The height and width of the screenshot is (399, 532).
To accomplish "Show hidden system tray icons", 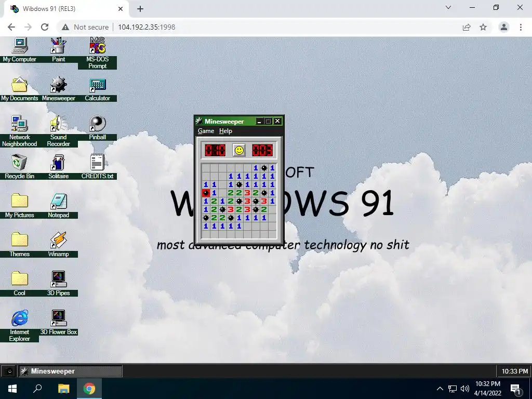I will coord(440,389).
